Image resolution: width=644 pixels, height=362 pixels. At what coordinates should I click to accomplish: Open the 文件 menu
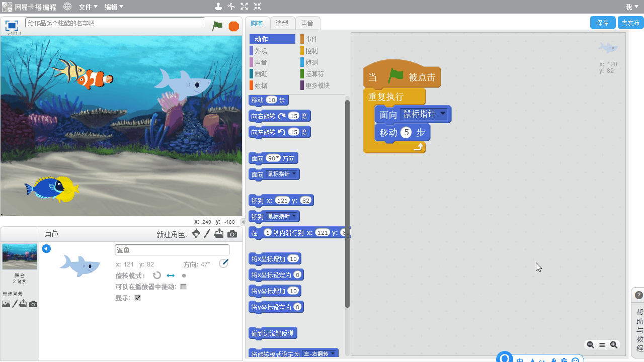click(88, 7)
